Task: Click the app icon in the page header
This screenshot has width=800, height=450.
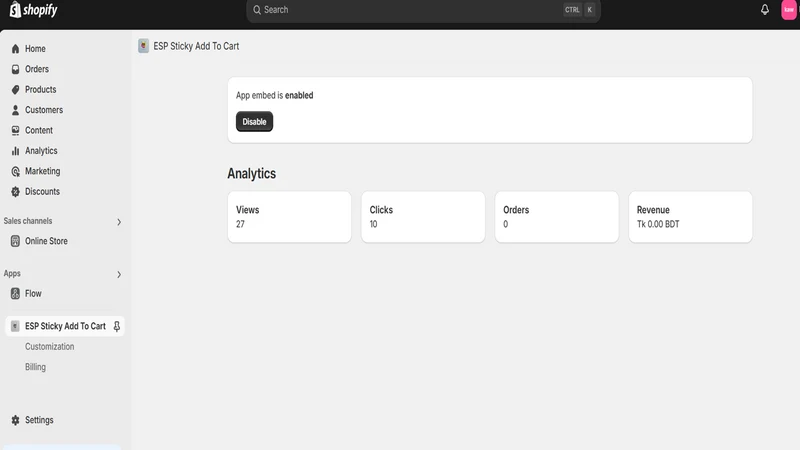Action: [x=143, y=46]
